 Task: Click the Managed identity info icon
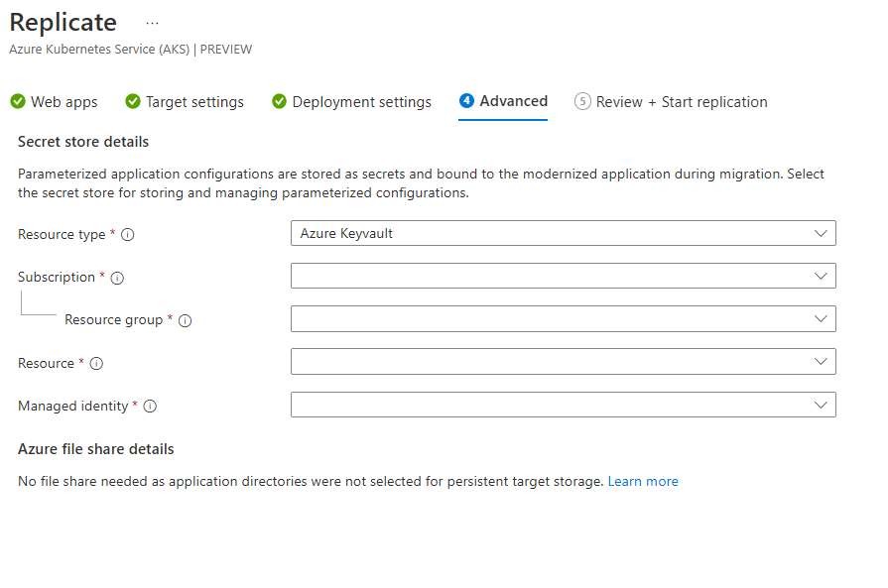pyautogui.click(x=150, y=407)
